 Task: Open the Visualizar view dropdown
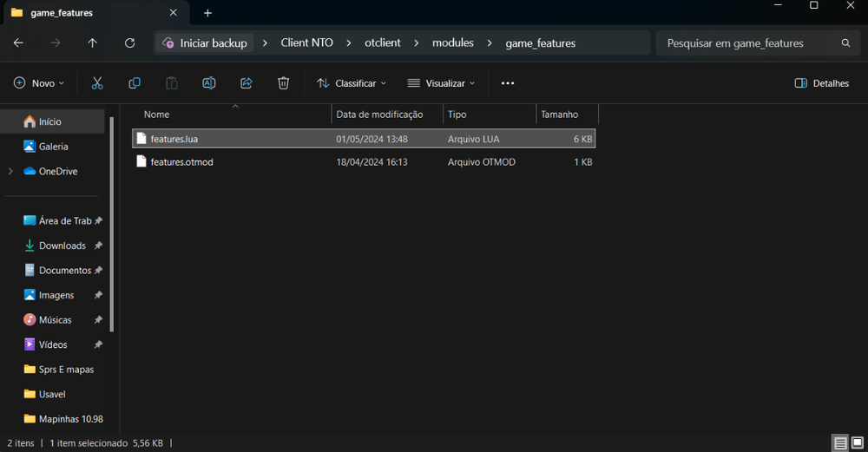441,83
